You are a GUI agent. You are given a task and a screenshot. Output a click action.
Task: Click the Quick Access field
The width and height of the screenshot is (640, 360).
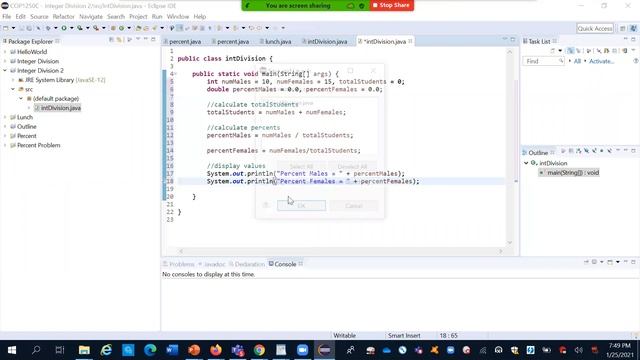point(595,28)
